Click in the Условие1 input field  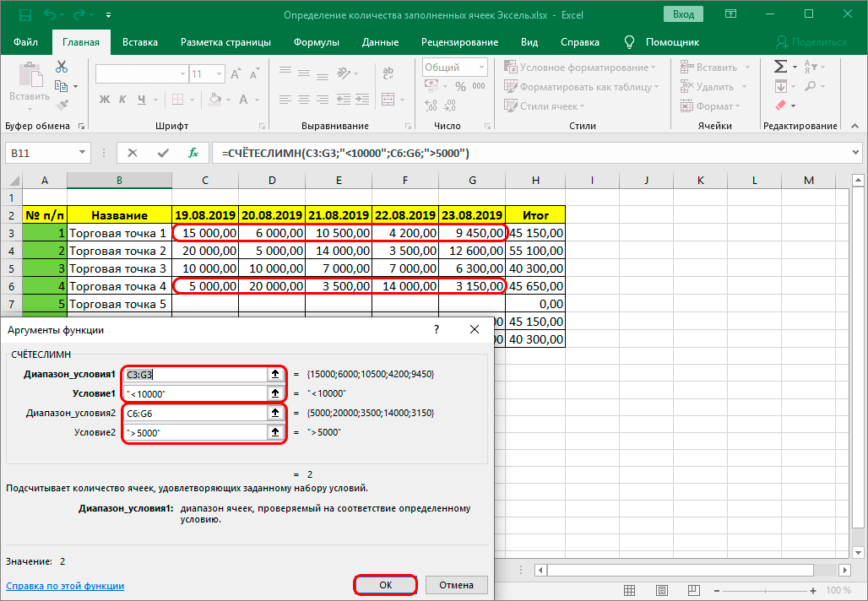coord(196,393)
